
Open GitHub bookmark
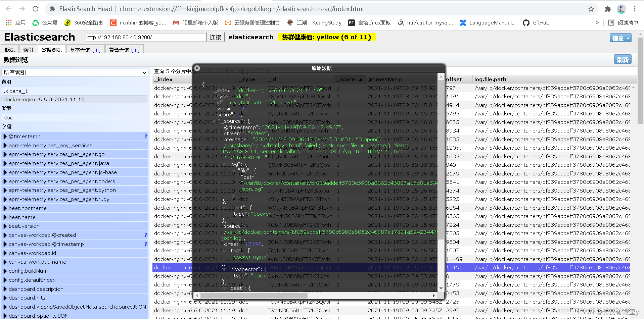pyautogui.click(x=536, y=22)
